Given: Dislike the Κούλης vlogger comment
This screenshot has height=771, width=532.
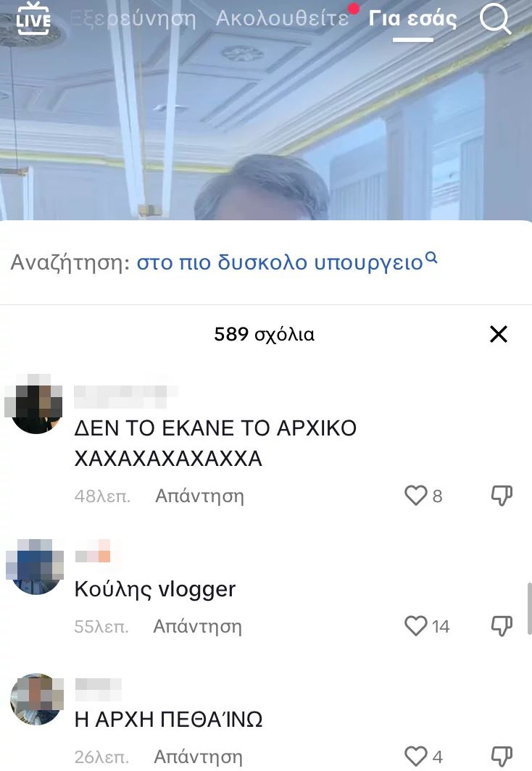Looking at the screenshot, I should [x=502, y=626].
